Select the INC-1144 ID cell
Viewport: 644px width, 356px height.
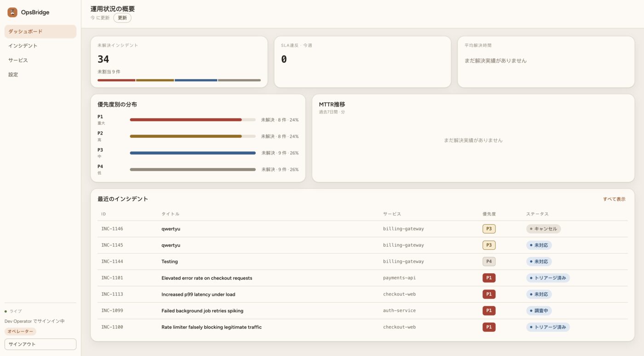(x=112, y=261)
